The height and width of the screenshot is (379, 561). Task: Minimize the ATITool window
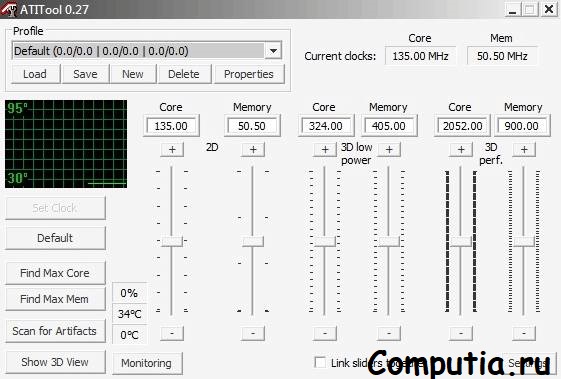point(513,9)
